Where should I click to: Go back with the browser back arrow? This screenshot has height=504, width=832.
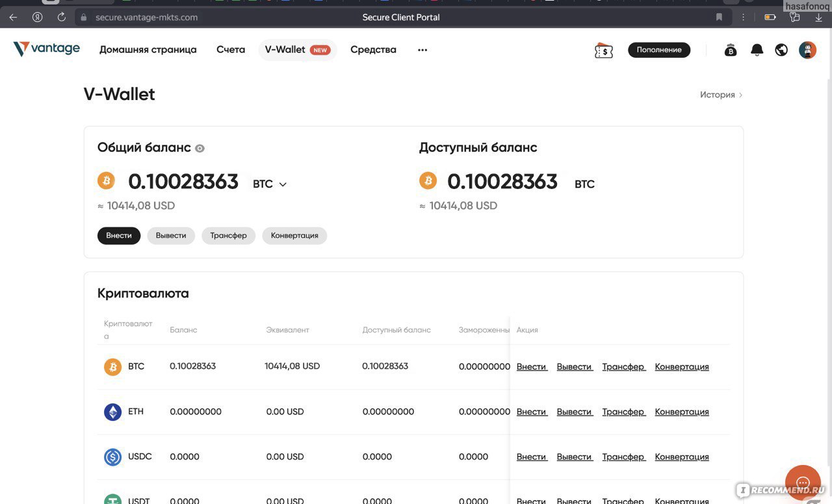pos(13,18)
